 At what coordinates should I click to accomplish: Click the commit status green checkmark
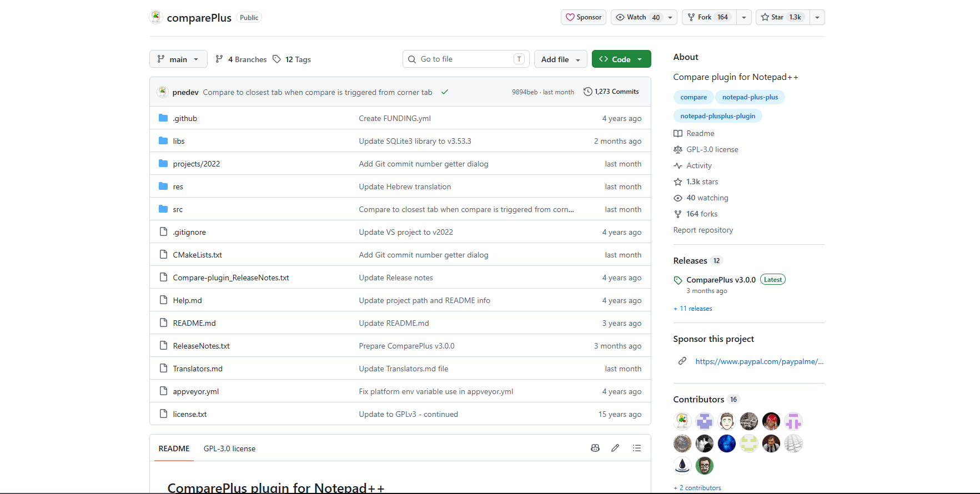coord(445,92)
